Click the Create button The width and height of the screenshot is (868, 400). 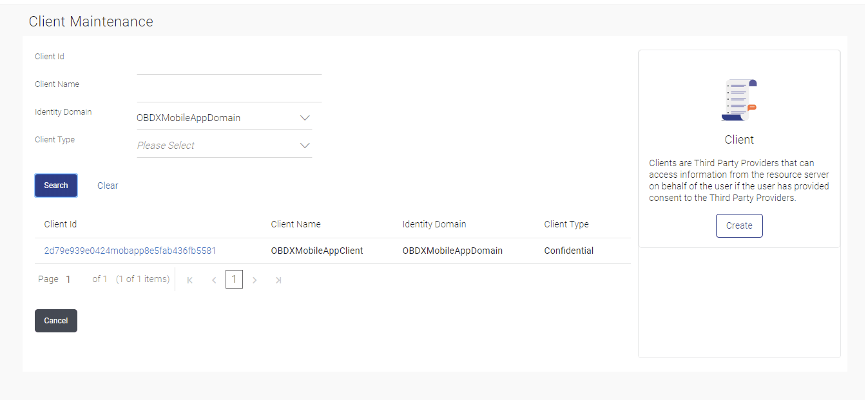coord(739,225)
